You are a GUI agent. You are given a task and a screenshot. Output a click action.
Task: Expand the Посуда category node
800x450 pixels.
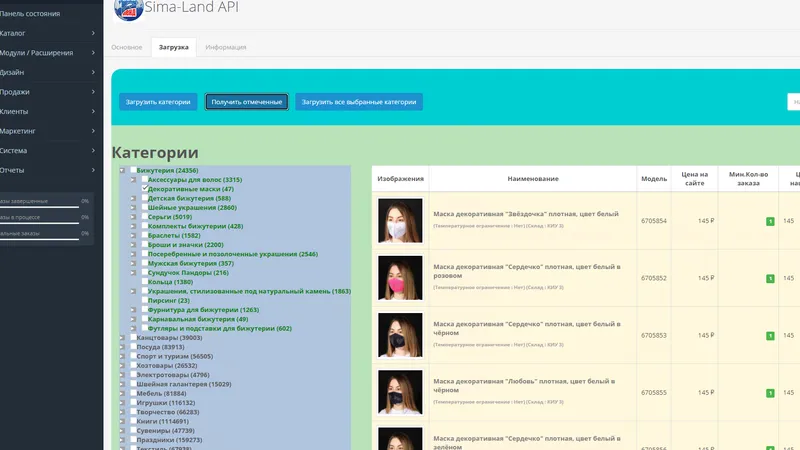[122, 347]
